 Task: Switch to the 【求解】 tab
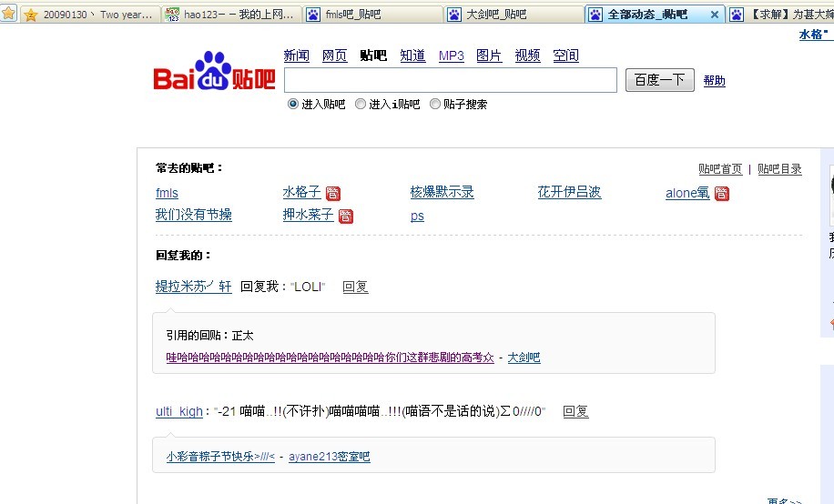pyautogui.click(x=781, y=15)
